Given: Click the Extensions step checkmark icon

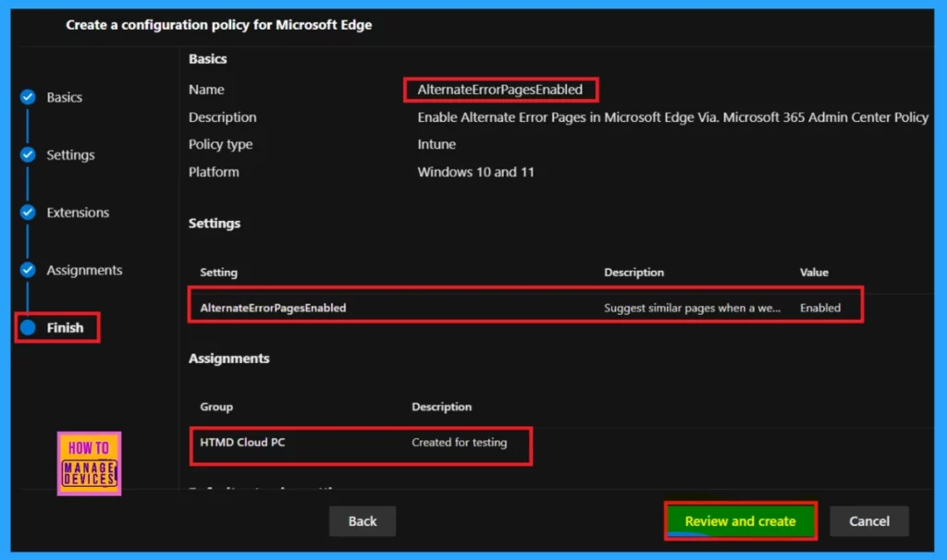Looking at the screenshot, I should [28, 213].
